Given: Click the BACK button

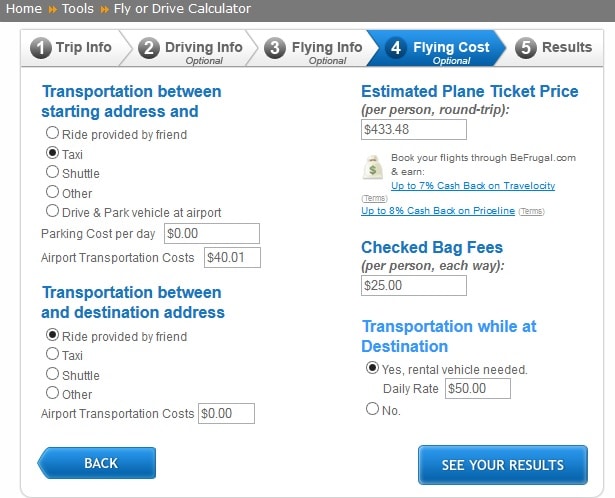Looking at the screenshot, I should [x=97, y=463].
